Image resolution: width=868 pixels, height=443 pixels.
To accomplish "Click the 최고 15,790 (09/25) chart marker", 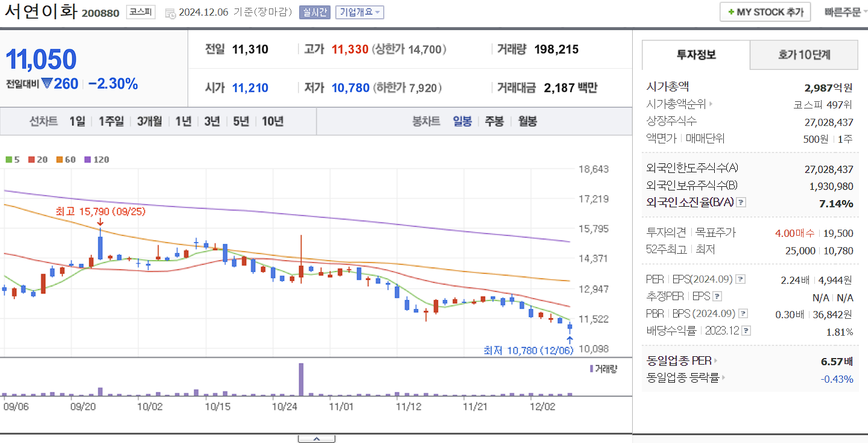I will point(100,212).
